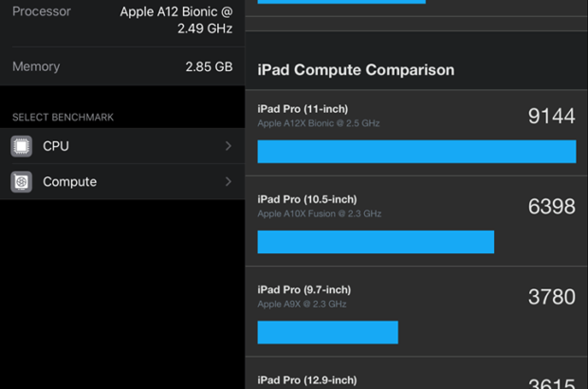588x389 pixels.
Task: Click the Memory 2.85 GB row
Action: [x=121, y=67]
